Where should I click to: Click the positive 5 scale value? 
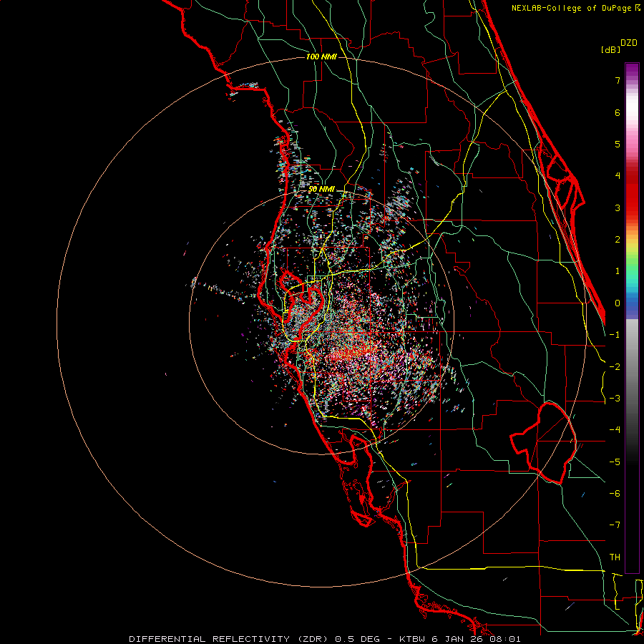[618, 144]
